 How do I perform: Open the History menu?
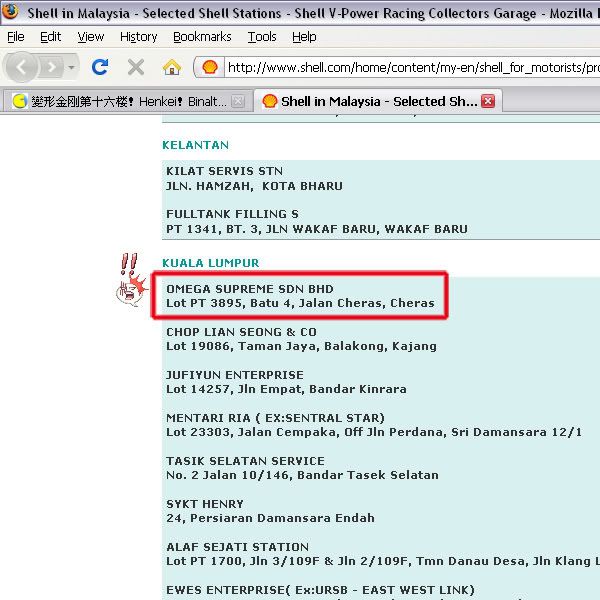139,37
